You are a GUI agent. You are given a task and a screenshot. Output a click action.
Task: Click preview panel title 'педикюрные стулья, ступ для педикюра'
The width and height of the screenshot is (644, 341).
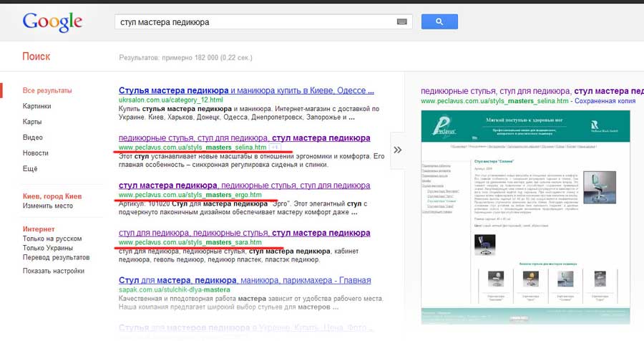(532, 91)
